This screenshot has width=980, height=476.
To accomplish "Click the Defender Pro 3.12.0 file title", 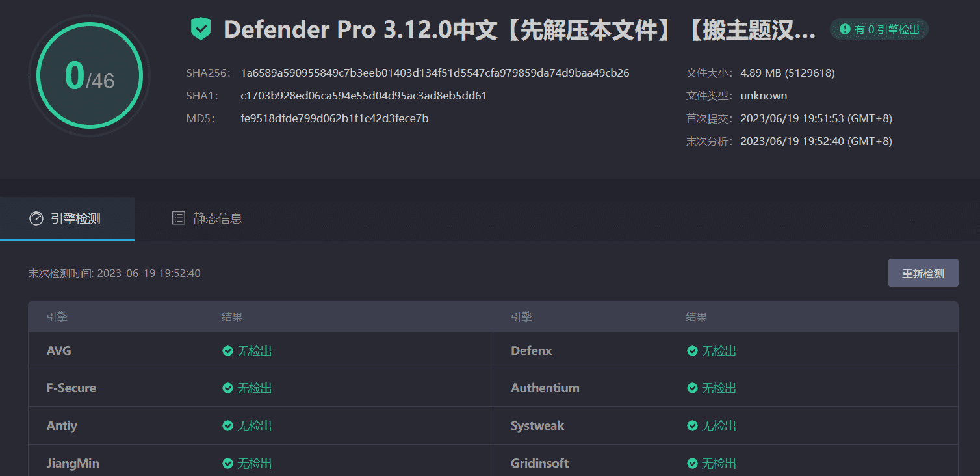I will 520,30.
